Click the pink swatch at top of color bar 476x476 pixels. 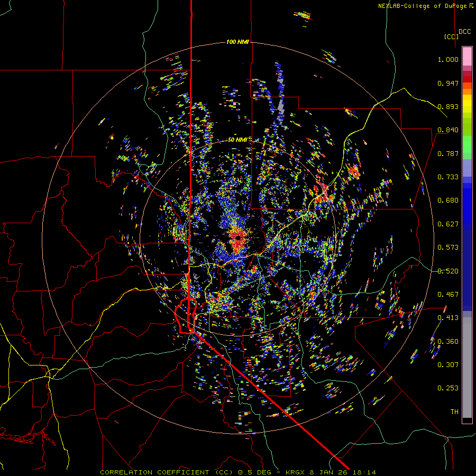(467, 56)
